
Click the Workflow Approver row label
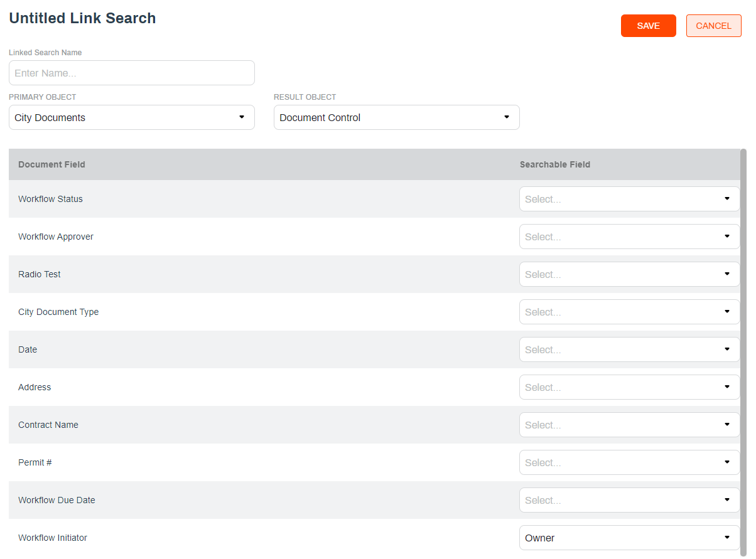point(56,237)
